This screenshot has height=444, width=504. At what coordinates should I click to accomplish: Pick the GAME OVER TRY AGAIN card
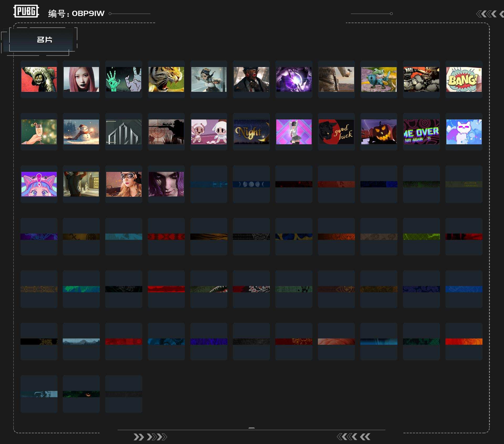click(x=421, y=132)
